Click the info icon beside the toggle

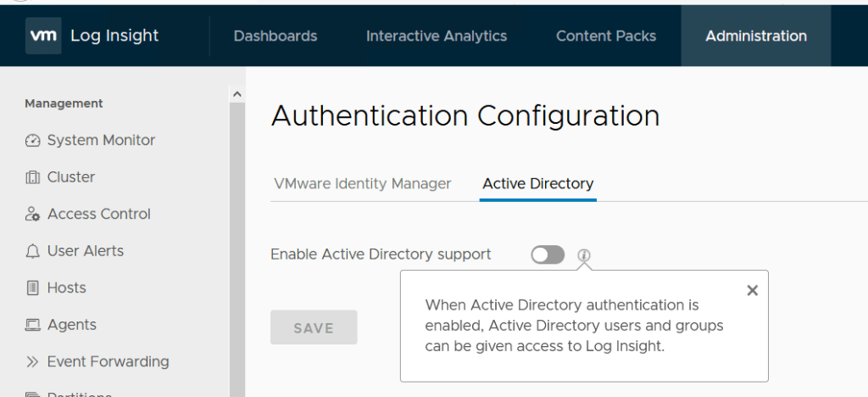584,254
